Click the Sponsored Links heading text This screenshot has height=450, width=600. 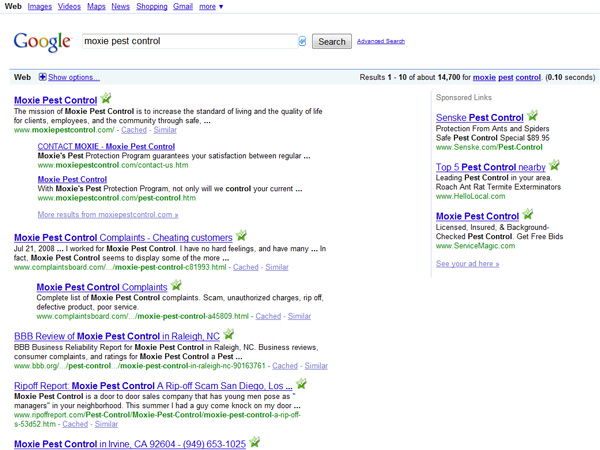pos(463,98)
